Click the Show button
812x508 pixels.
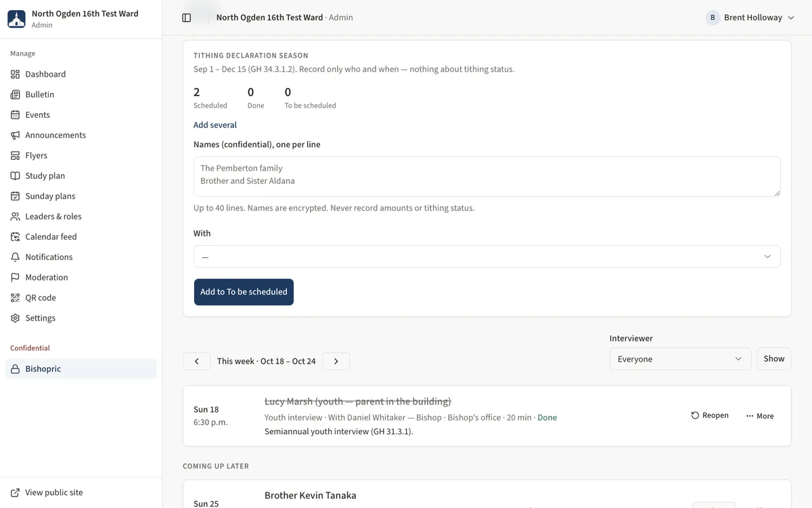point(774,359)
